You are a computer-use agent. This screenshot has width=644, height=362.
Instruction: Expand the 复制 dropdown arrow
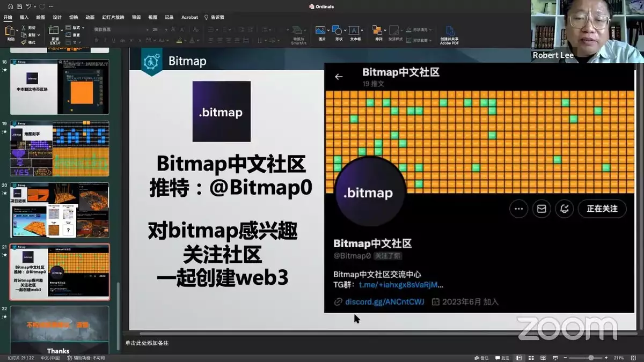pyautogui.click(x=40, y=35)
